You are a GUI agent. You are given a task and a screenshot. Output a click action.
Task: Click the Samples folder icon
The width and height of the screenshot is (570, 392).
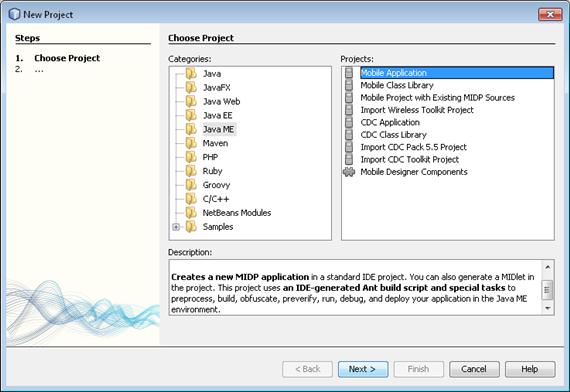tap(191, 227)
